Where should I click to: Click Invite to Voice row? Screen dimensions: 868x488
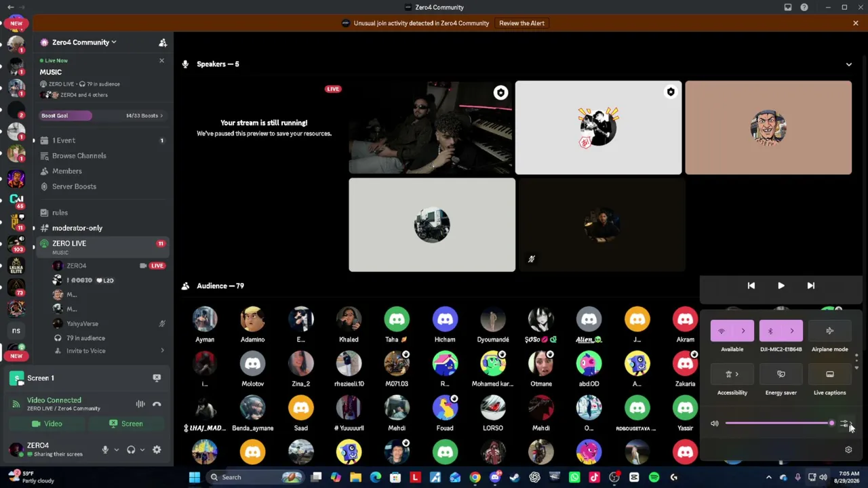tap(108, 351)
